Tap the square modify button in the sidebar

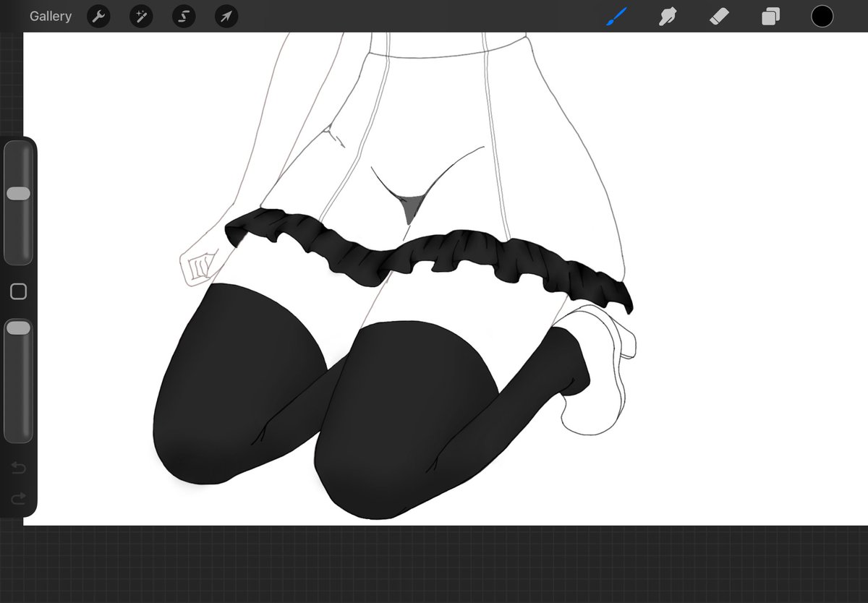pos(19,291)
